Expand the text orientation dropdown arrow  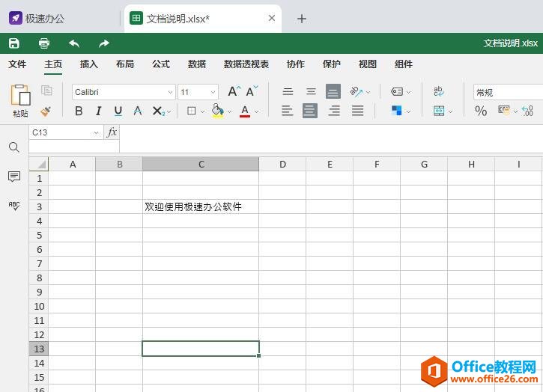pyautogui.click(x=368, y=92)
